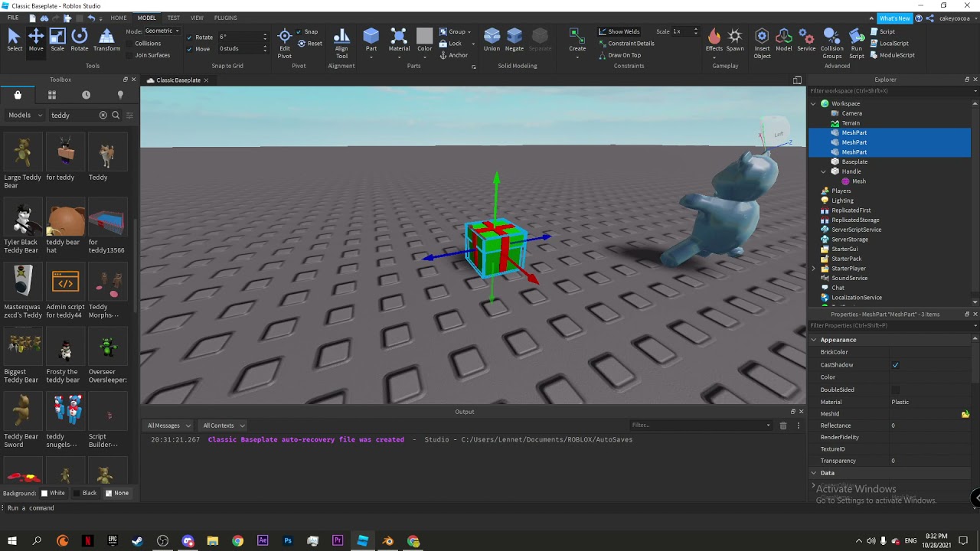
Task: Negate the selected parts
Action: click(514, 40)
